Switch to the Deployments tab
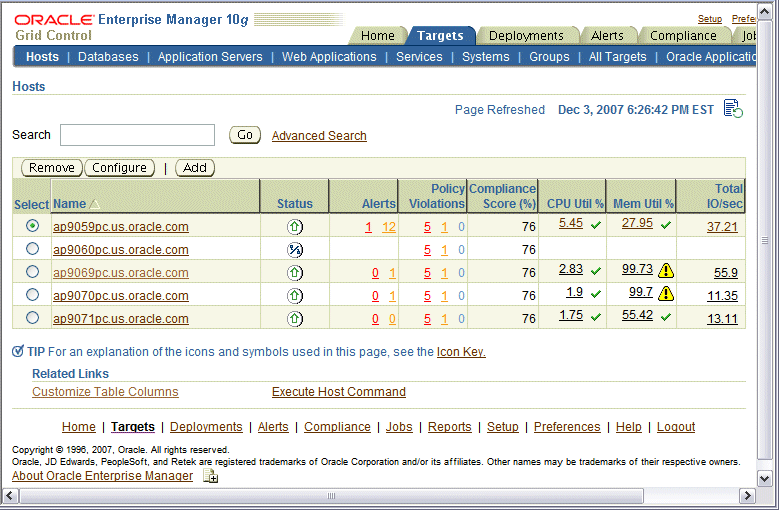Image resolution: width=779 pixels, height=510 pixels. (x=526, y=36)
